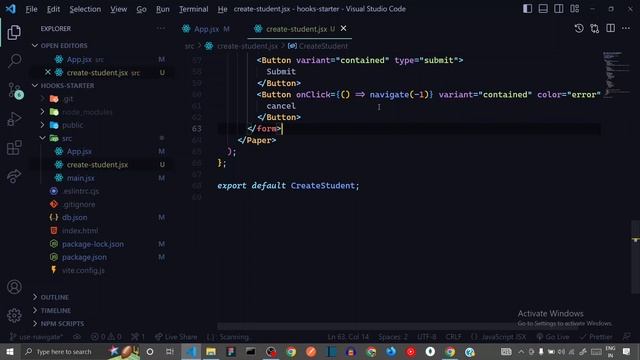Open the Extensions view
Image resolution: width=640 pixels, height=360 pixels.
[14, 147]
